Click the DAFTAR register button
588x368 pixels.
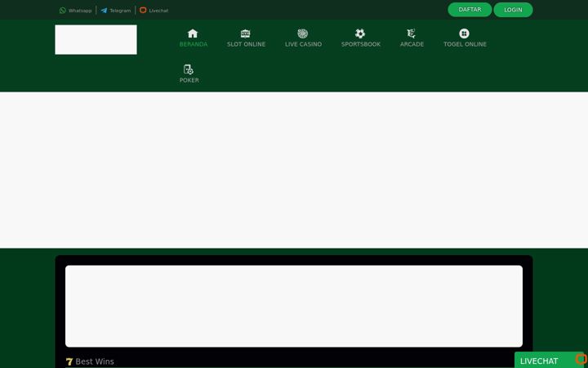coord(470,10)
